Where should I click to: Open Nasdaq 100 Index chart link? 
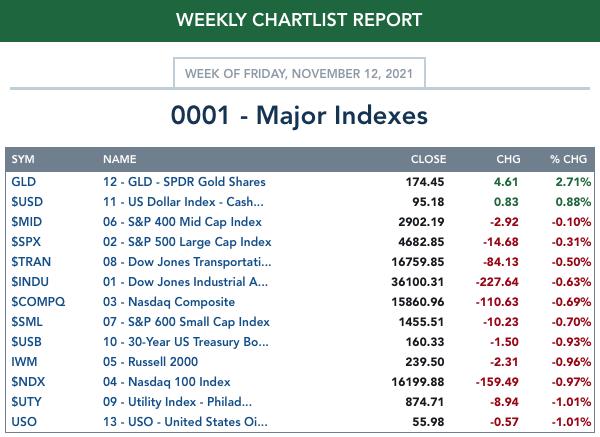166,382
